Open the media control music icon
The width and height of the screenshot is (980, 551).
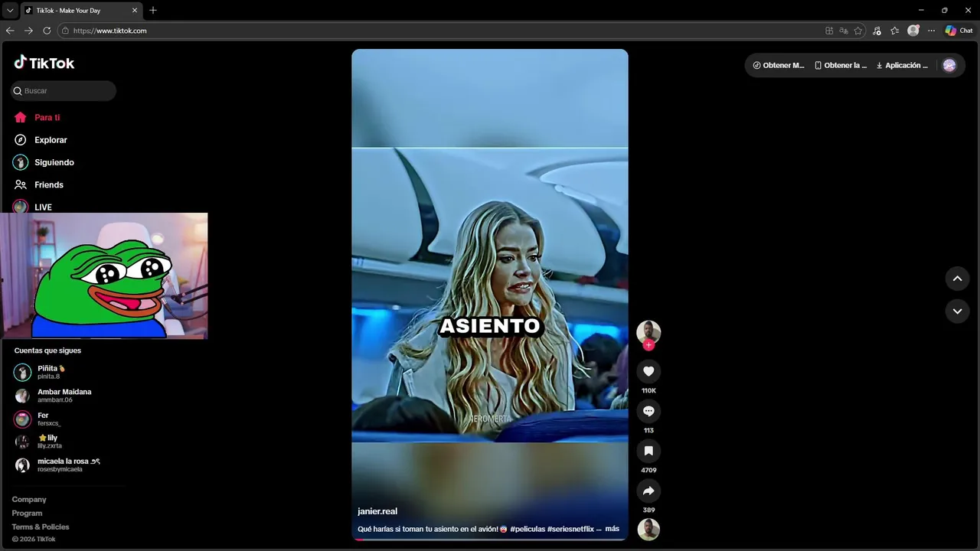click(877, 31)
